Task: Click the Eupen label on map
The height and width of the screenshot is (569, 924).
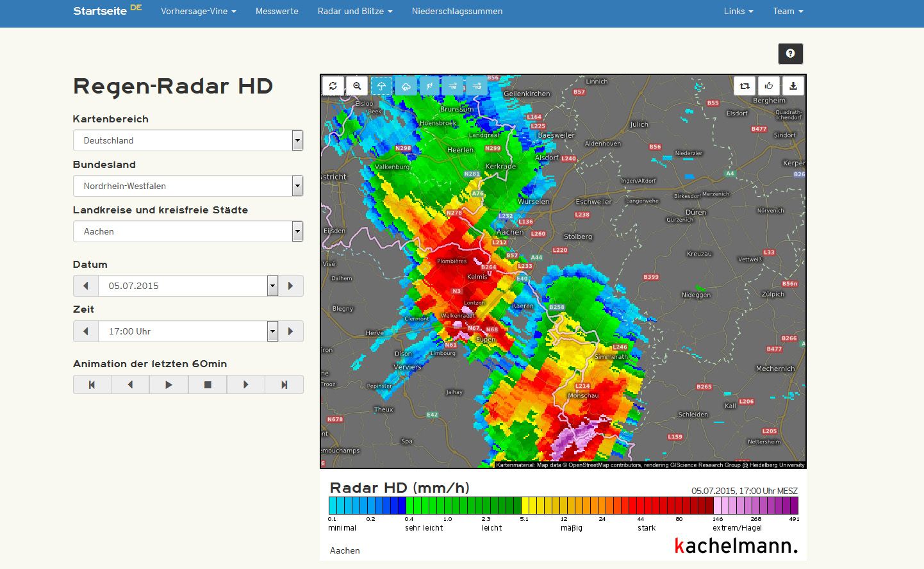Action: pos(486,339)
